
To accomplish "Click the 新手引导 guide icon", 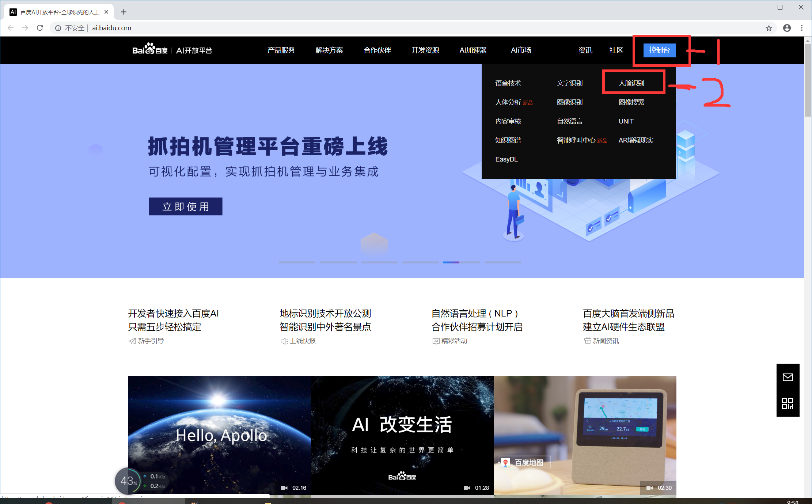I will click(132, 341).
